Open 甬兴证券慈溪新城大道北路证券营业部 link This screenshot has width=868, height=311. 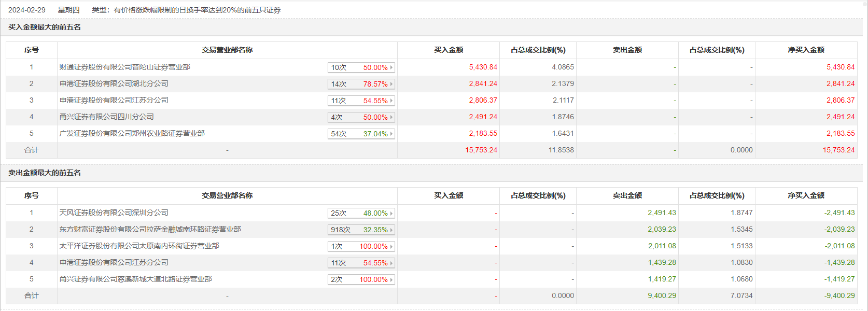click(135, 279)
